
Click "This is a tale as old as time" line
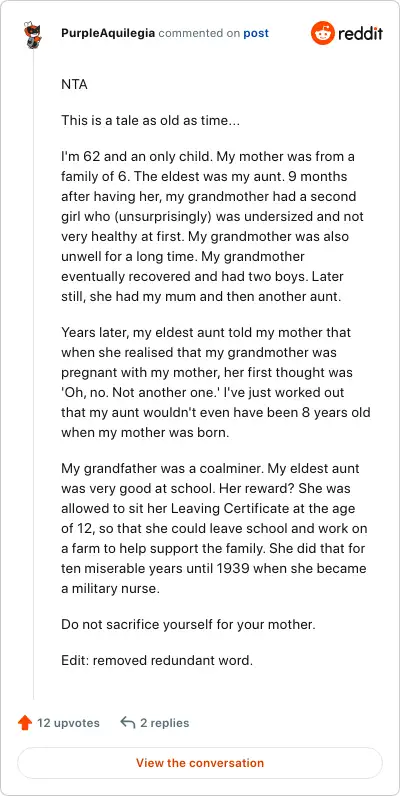(150, 120)
